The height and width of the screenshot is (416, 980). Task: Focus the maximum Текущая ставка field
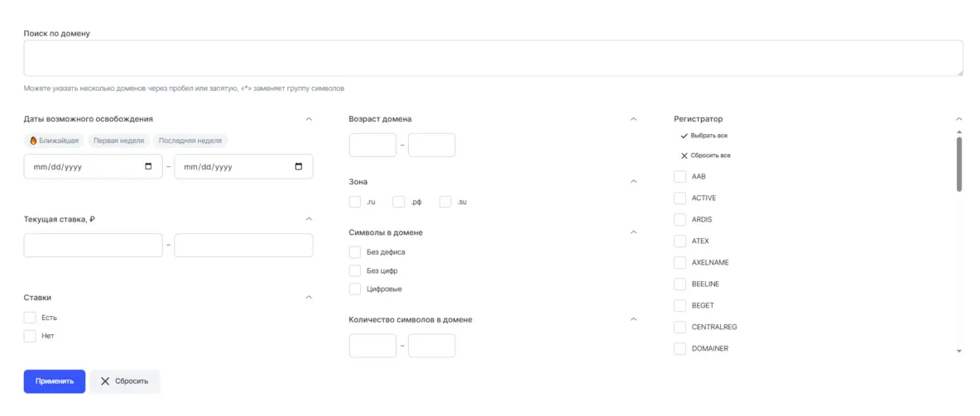[x=243, y=246]
